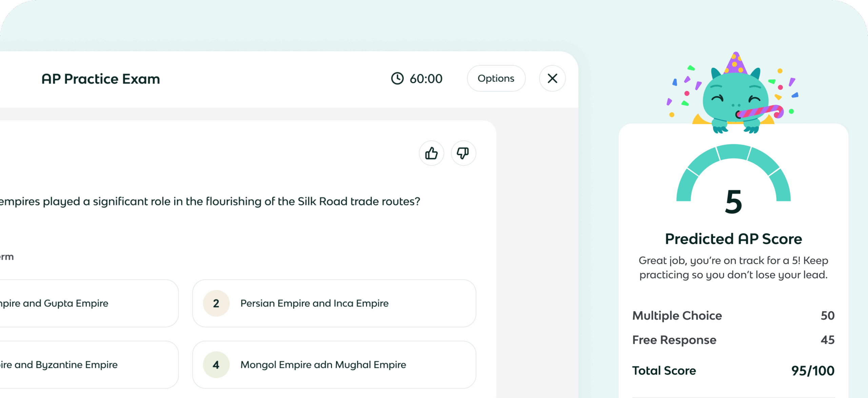Click the thumbs down feedback icon
Screen dimensions: 868x398
(x=463, y=153)
